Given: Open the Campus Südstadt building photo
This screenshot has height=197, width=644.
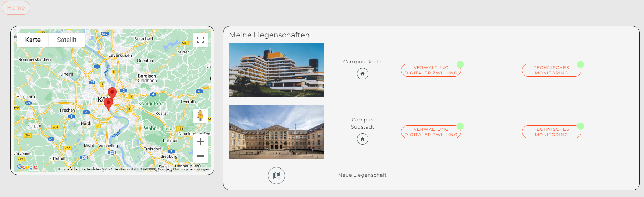Looking at the screenshot, I should tap(276, 132).
